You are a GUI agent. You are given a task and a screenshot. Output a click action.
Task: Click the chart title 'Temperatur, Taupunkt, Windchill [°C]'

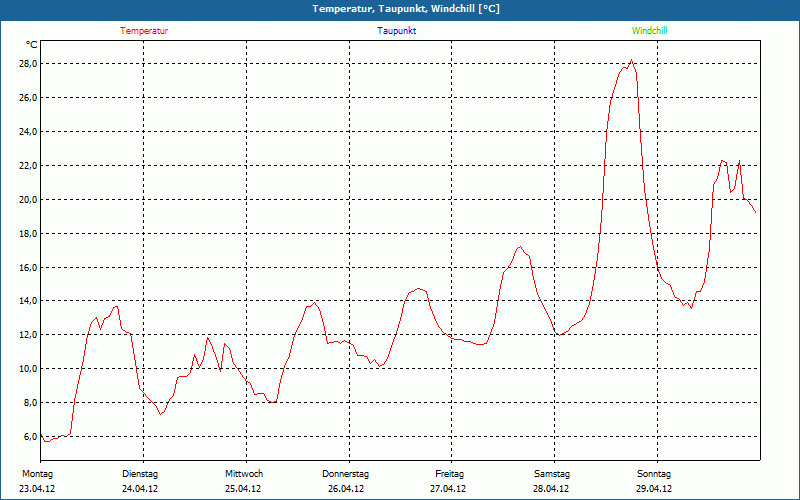406,9
